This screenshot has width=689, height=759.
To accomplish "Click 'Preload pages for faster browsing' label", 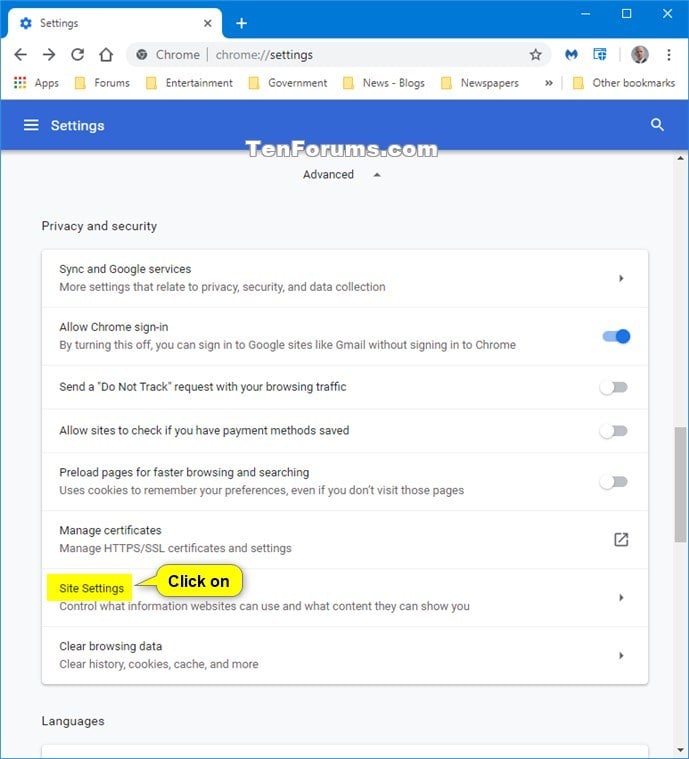I will (184, 472).
